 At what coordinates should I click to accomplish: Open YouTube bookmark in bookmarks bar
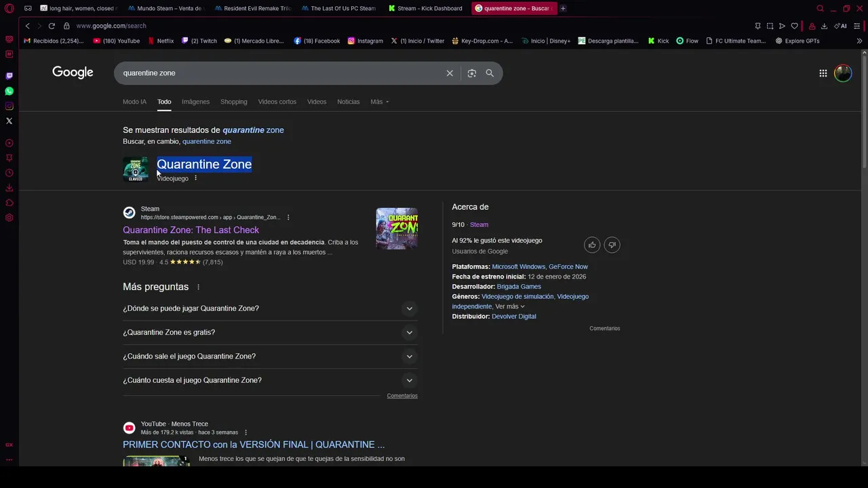(x=116, y=41)
